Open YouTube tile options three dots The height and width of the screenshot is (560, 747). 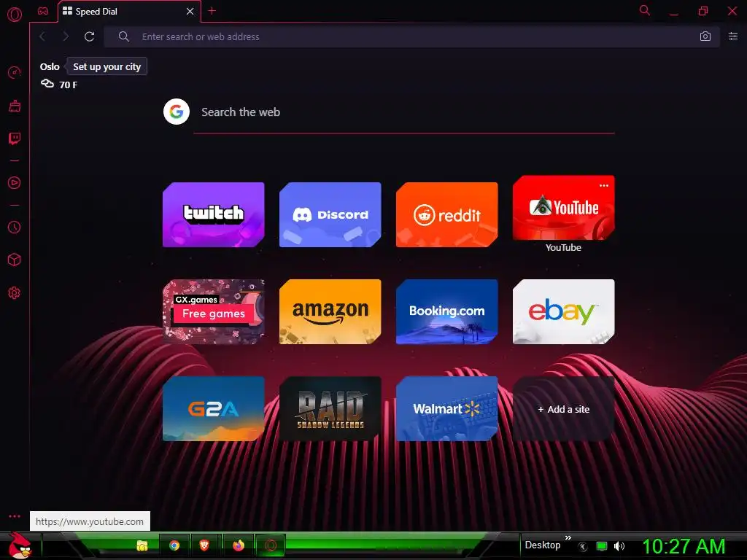604,185
